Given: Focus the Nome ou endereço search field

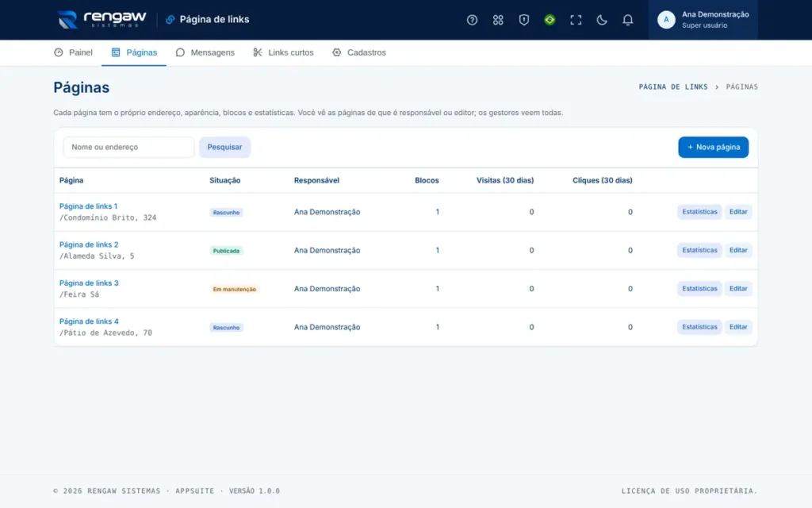Looking at the screenshot, I should 128,147.
